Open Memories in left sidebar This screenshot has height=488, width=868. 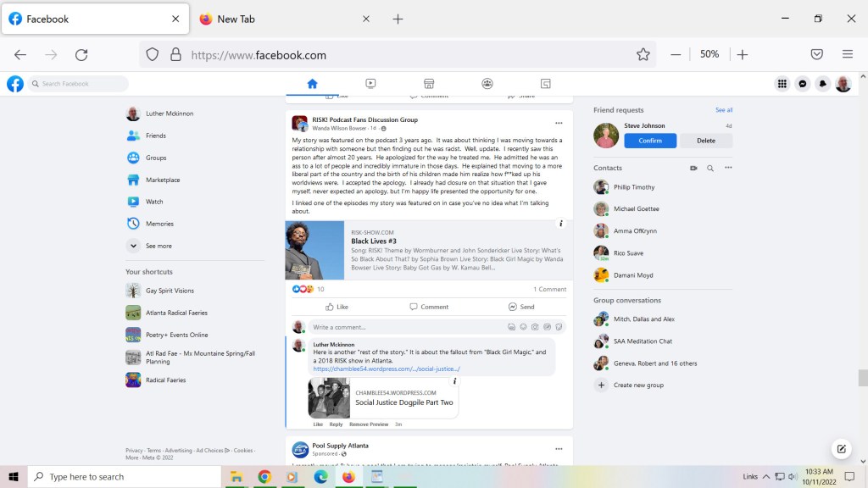pos(159,224)
